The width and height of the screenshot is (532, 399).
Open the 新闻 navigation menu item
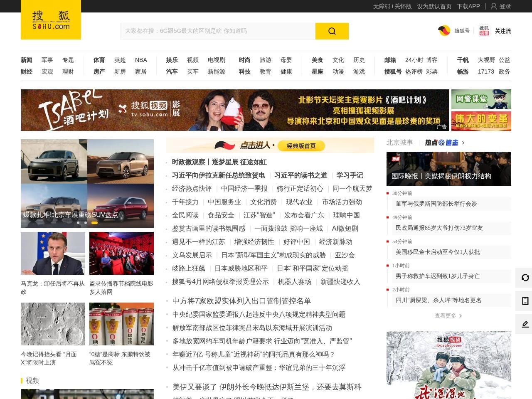coord(26,60)
